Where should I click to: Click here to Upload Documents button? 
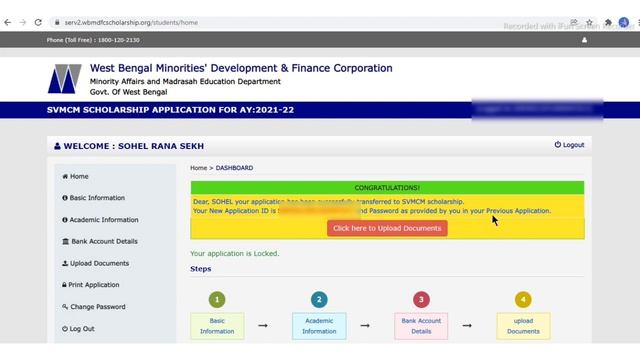tap(387, 229)
